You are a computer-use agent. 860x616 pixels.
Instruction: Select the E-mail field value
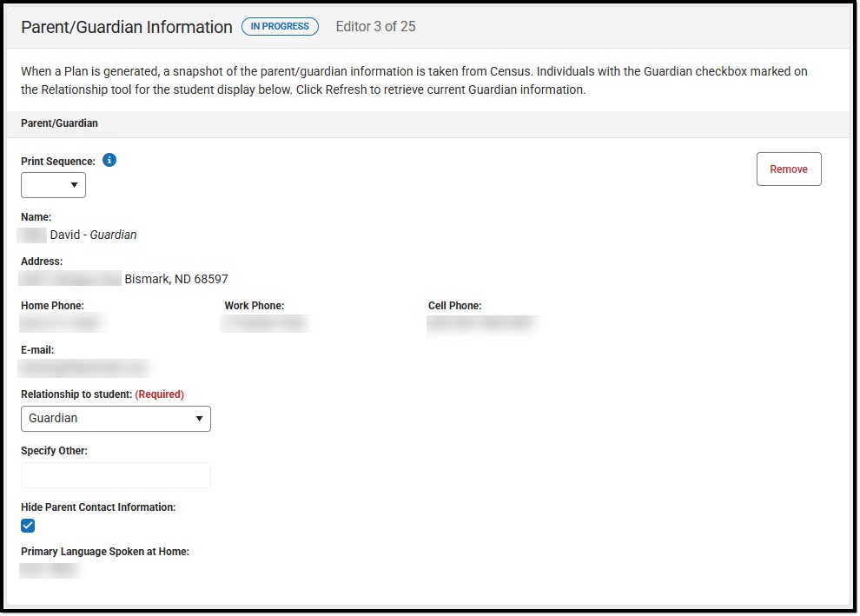tap(83, 368)
